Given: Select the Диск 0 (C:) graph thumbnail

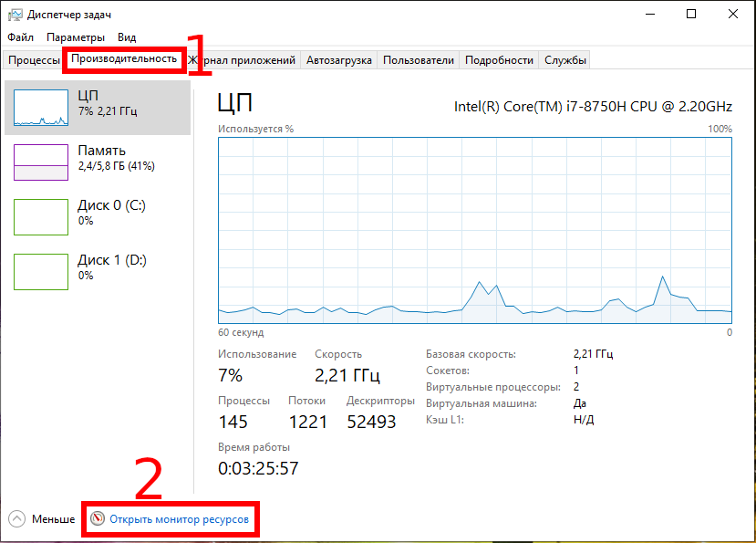Looking at the screenshot, I should tap(41, 217).
